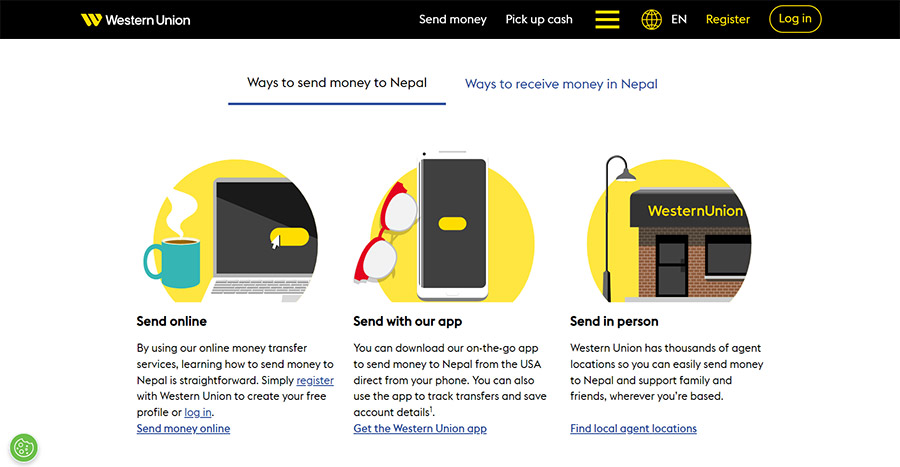Open the green cookie settings icon
This screenshot has width=900, height=467.
(x=24, y=447)
